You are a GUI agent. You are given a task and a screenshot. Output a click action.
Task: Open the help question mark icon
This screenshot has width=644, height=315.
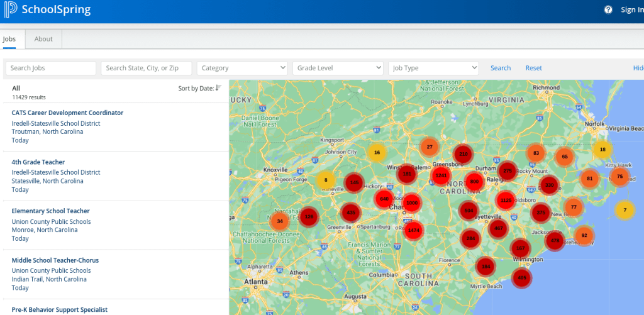[608, 9]
